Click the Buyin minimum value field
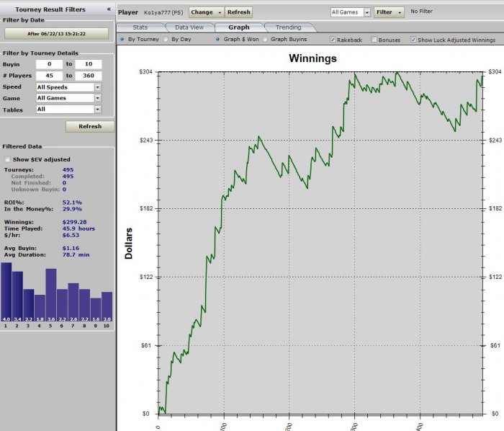The height and width of the screenshot is (431, 504). pyautogui.click(x=49, y=64)
